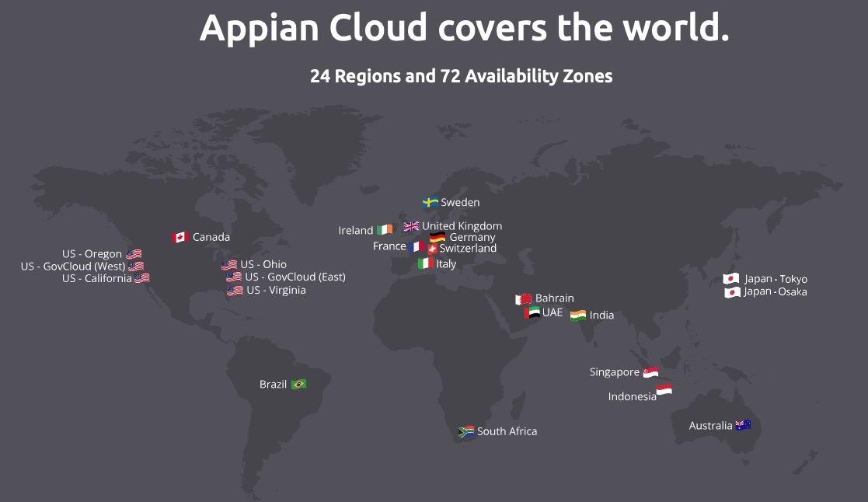868x502 pixels.
Task: Select the 'Japan - Tokyo' label
Action: coord(776,279)
